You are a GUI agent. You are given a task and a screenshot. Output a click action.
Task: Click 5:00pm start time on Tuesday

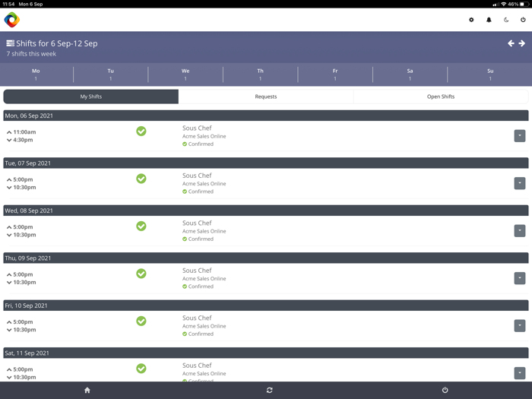[23, 179]
